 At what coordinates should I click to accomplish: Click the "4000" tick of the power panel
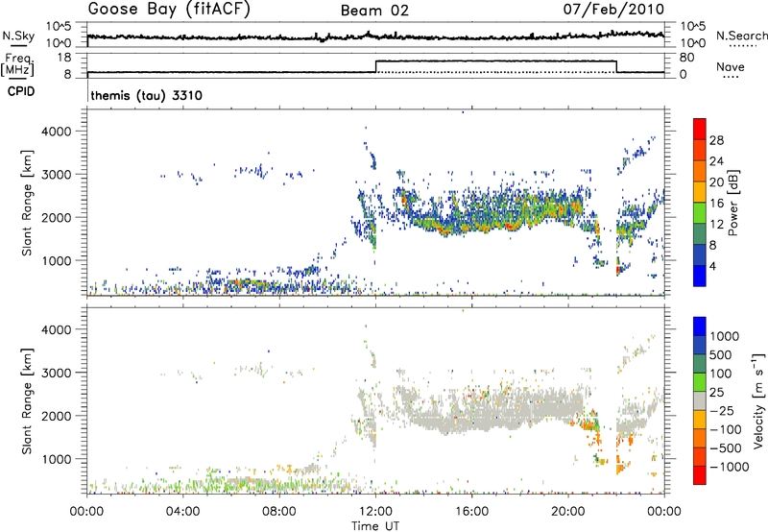pos(57,132)
